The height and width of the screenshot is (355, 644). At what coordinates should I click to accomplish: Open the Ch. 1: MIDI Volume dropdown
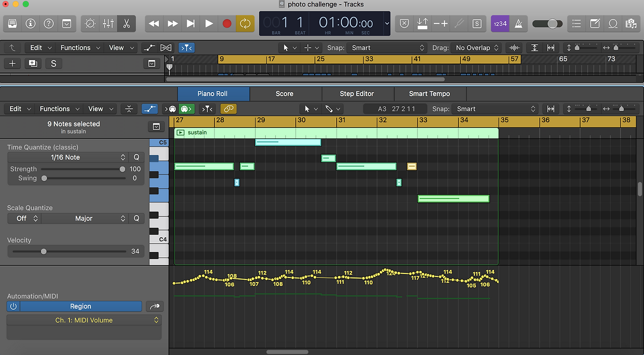coord(84,320)
